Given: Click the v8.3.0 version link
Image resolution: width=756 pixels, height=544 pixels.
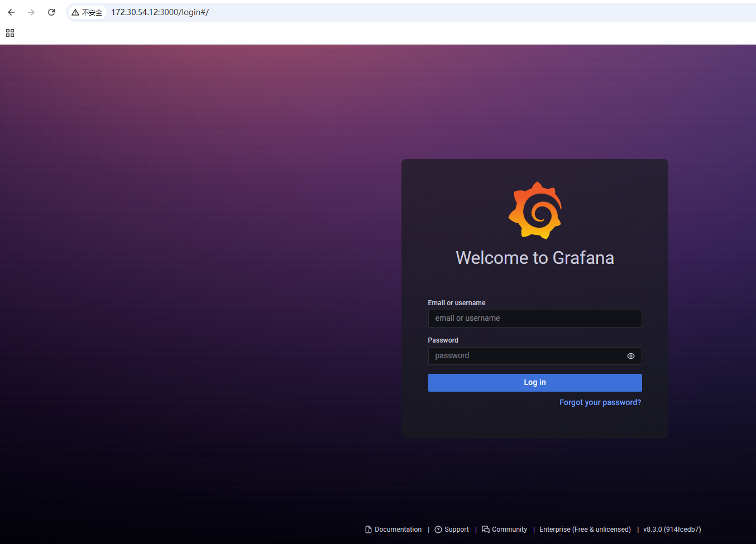Looking at the screenshot, I should coord(672,529).
